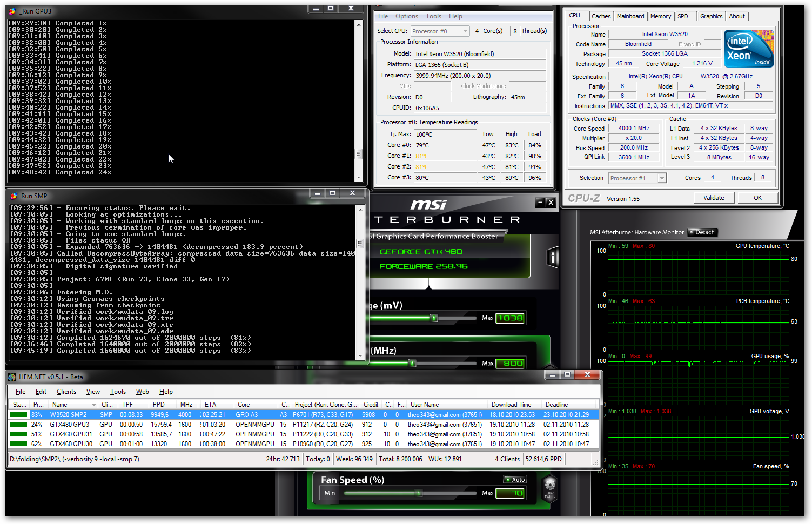Viewport: 812px width, 524px height.
Task: Open the MSI Afterburner information panel icon
Action: click(553, 257)
